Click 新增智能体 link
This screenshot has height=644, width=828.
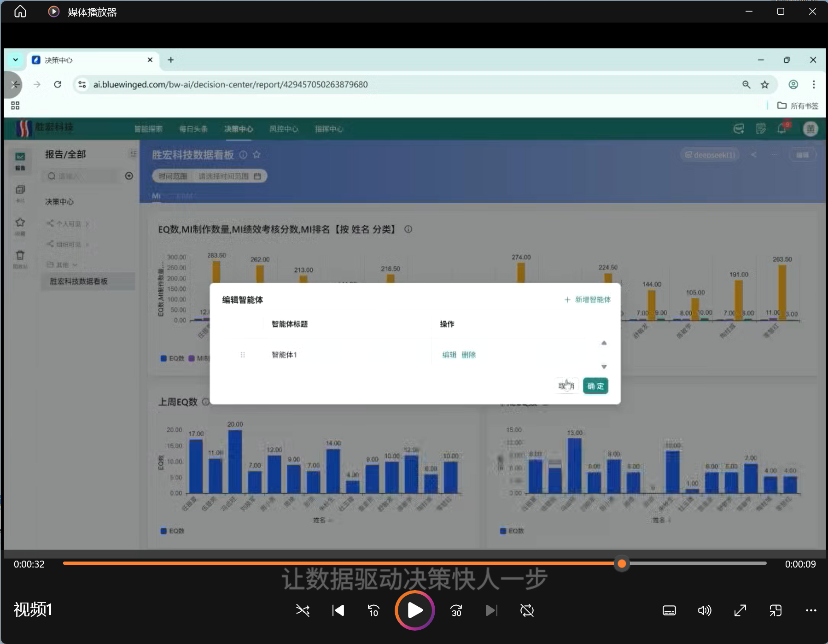(588, 300)
